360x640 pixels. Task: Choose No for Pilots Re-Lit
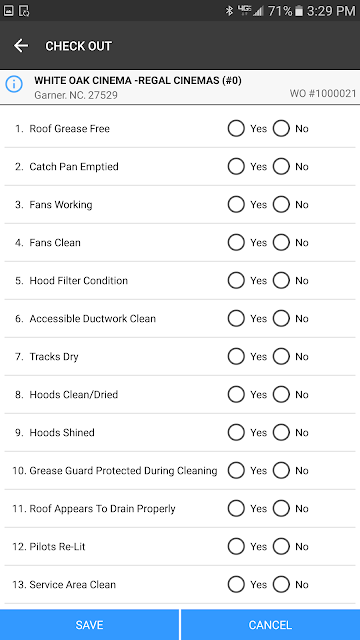[281, 546]
